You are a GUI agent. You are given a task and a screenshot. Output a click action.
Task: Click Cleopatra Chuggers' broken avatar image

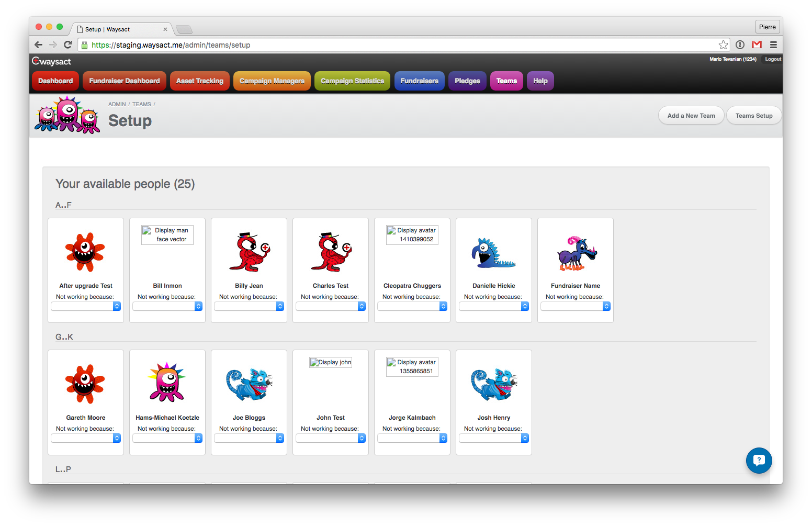pyautogui.click(x=412, y=235)
